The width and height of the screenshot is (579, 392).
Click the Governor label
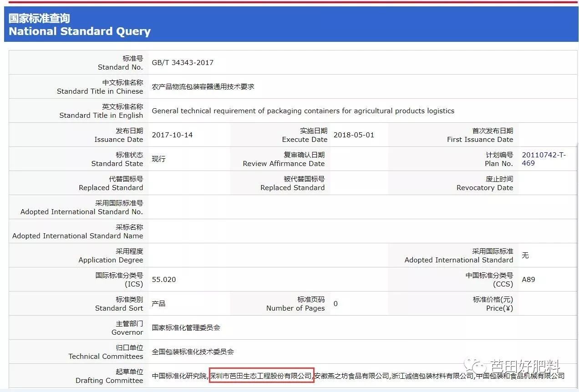coord(127,328)
